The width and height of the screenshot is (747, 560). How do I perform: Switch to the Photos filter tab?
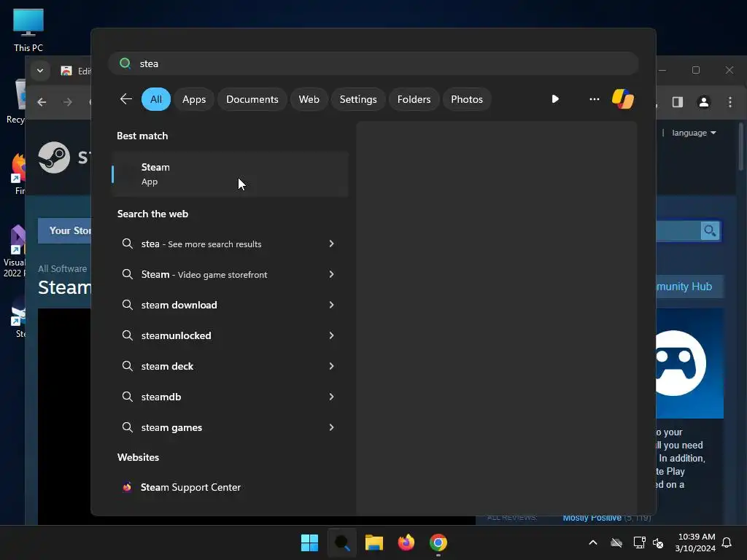[466, 99]
